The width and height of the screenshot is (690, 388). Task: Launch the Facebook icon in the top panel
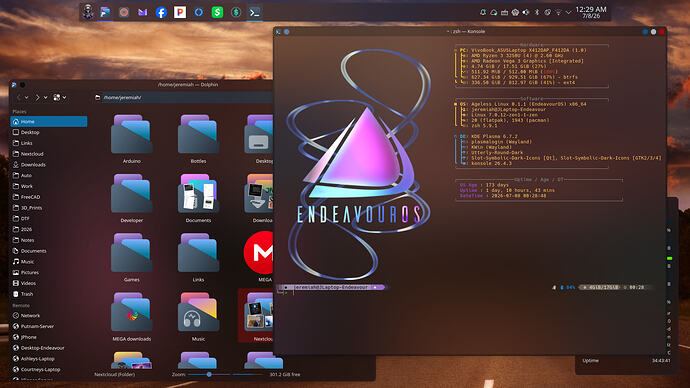pyautogui.click(x=161, y=12)
